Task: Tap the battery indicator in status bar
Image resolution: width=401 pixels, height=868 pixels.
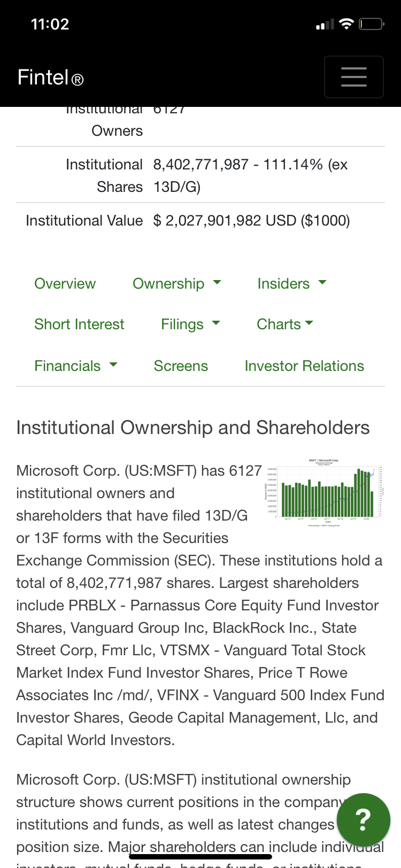Action: [x=371, y=24]
